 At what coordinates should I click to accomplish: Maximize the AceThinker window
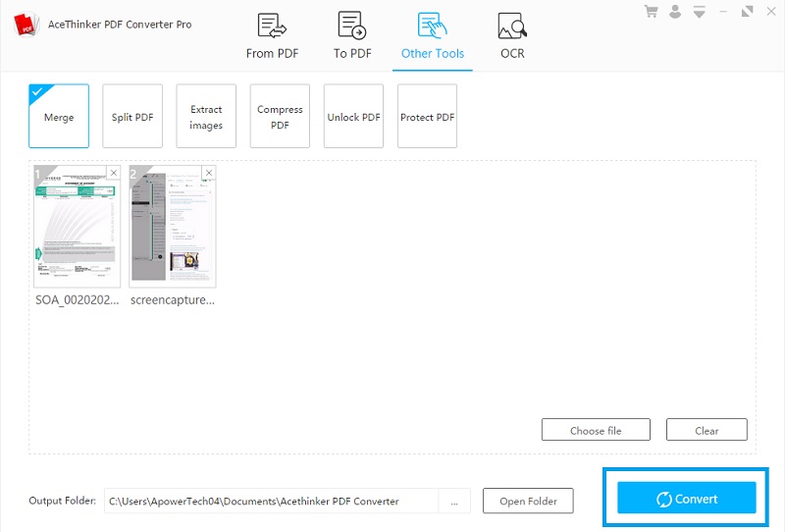[x=747, y=11]
